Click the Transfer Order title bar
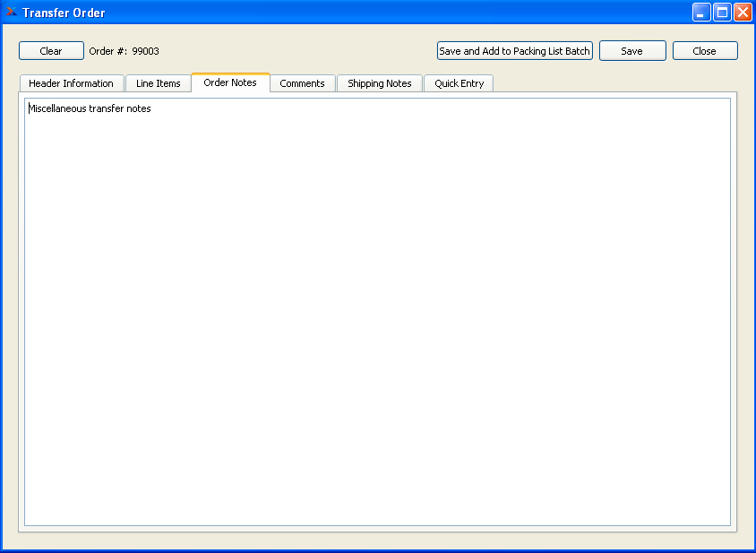 [x=358, y=12]
